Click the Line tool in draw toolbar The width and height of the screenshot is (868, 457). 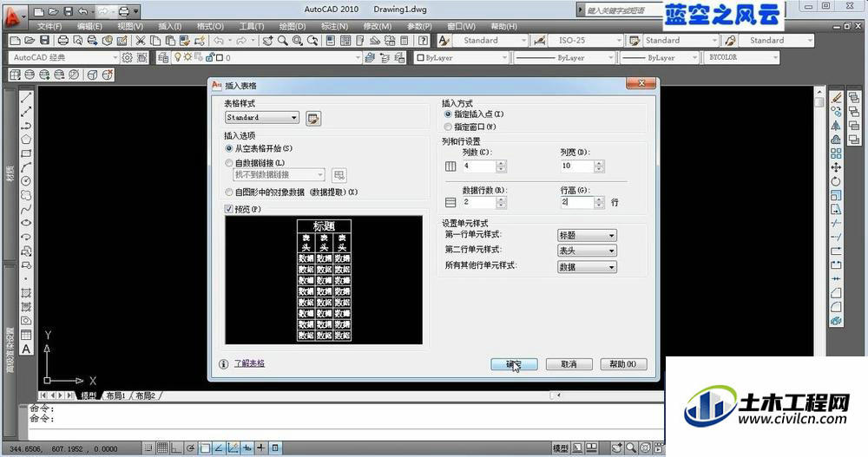click(26, 98)
